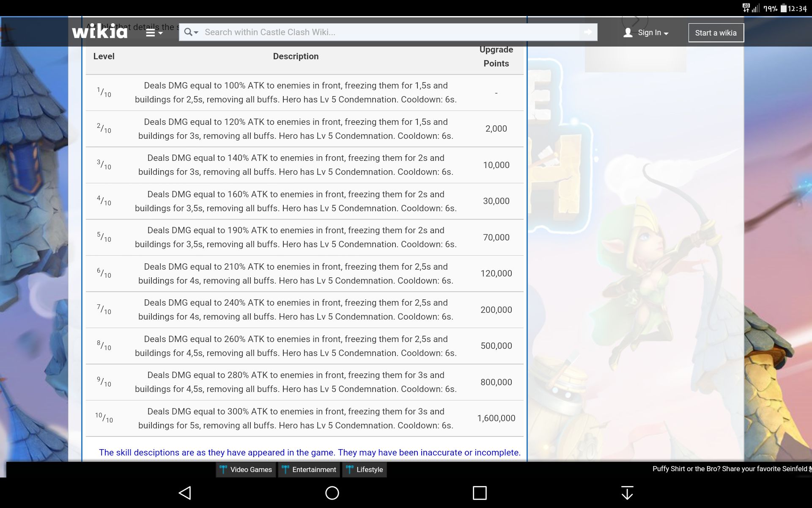Viewport: 812px width, 508px height.
Task: Click the 240% ATK description text
Action: [296, 309]
